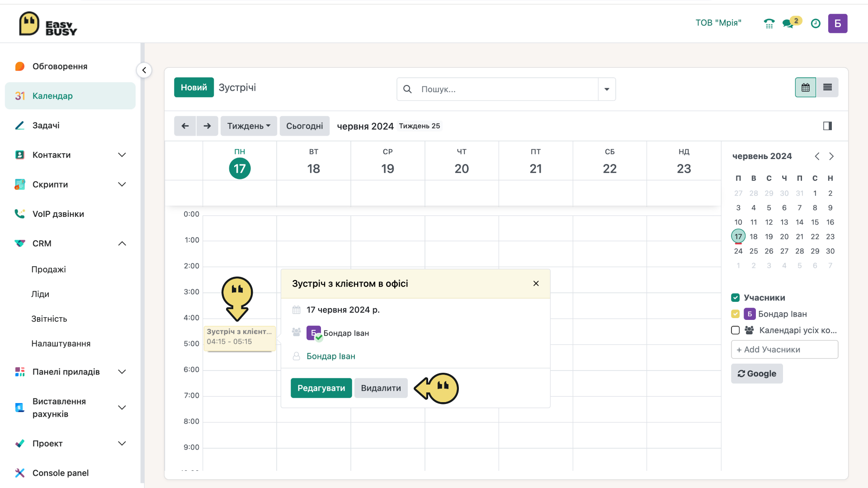Open Звітність under CRM
The width and height of the screenshot is (868, 488).
coord(49,319)
